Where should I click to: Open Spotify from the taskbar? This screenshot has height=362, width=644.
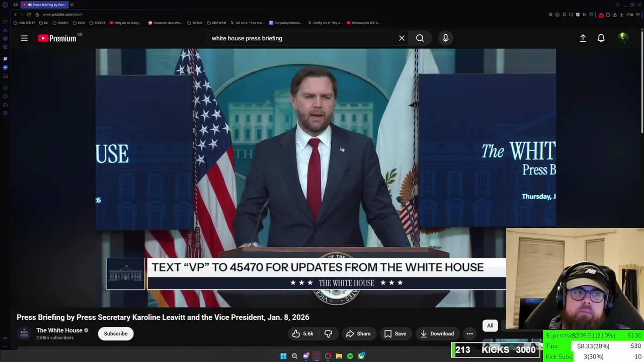[x=350, y=356]
